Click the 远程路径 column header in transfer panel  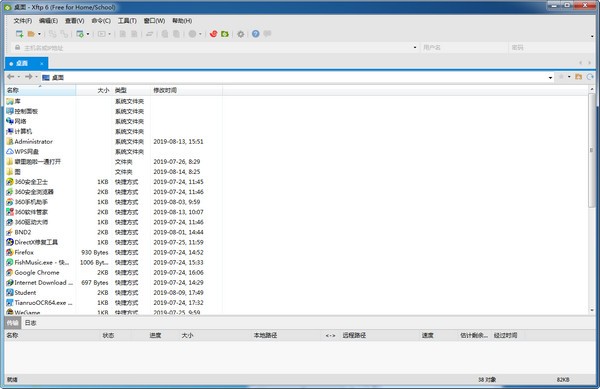click(x=354, y=335)
